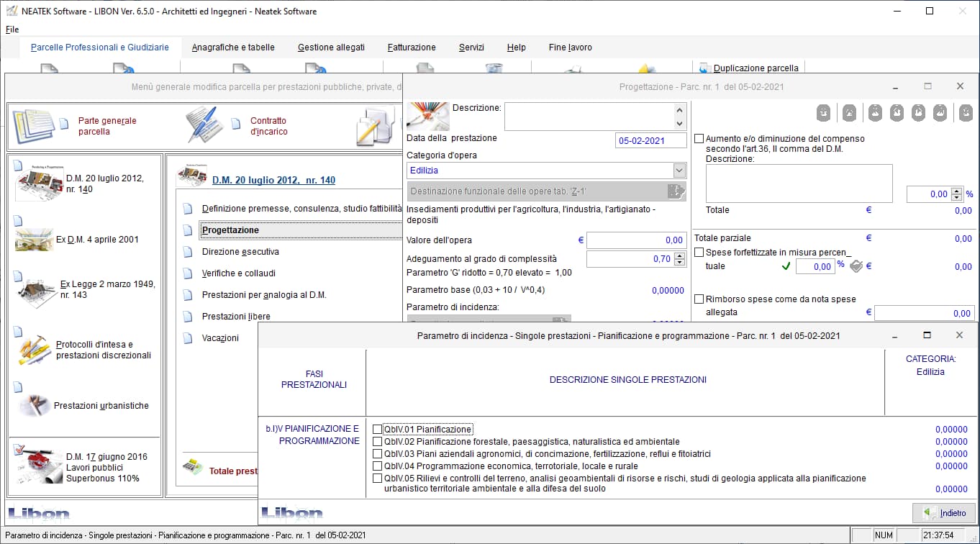Enable Aumento e/o diminuzione del compenso checkbox
This screenshot has height=544, width=980.
pyautogui.click(x=699, y=139)
